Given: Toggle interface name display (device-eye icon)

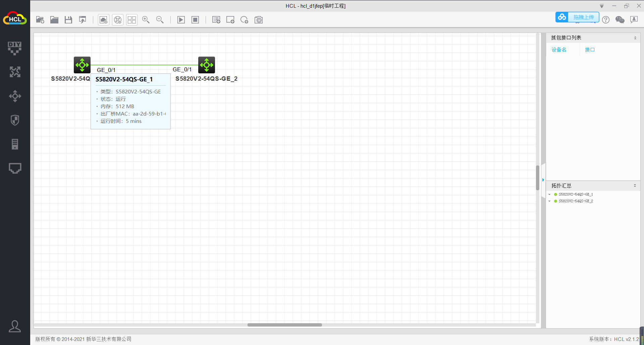Looking at the screenshot, I should 104,20.
